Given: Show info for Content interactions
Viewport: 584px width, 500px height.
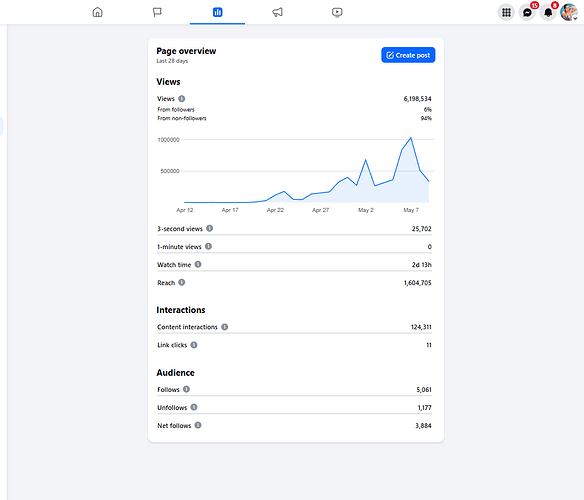Looking at the screenshot, I should 225,327.
